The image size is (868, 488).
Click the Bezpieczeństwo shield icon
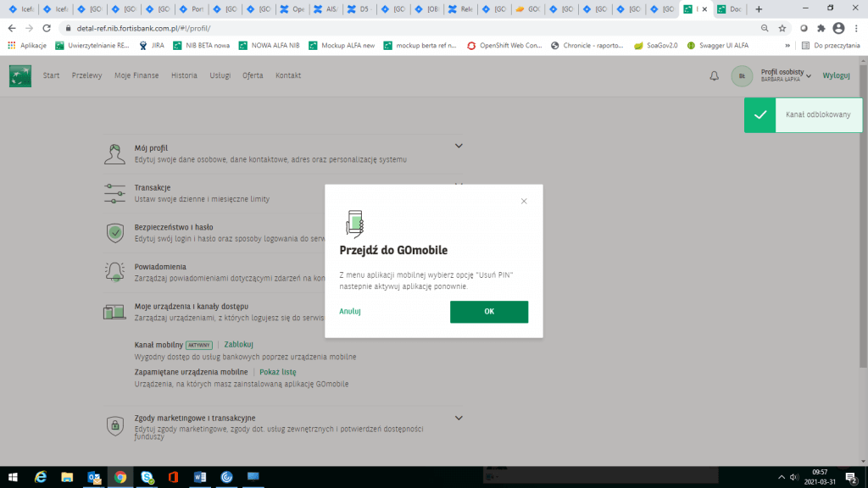[x=114, y=233]
